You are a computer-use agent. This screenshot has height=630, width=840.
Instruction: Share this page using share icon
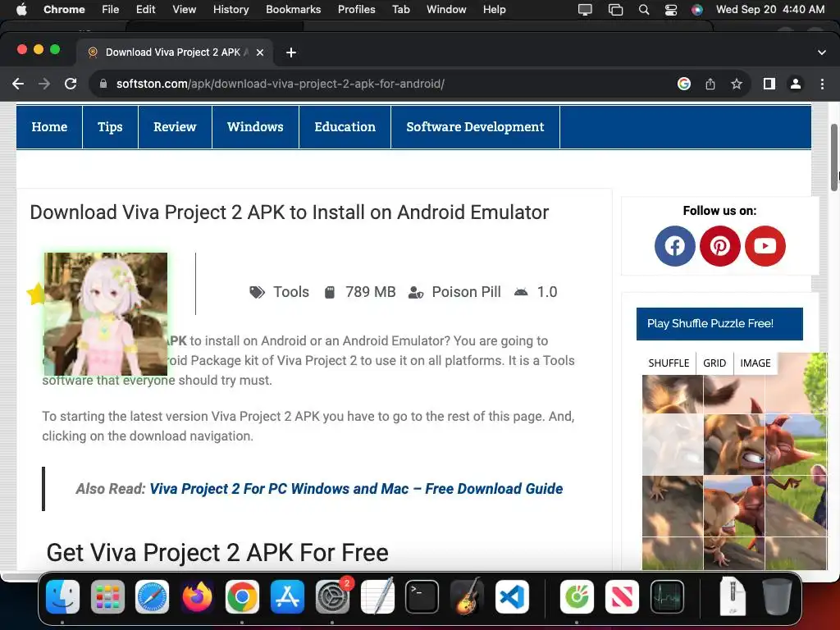coord(710,84)
